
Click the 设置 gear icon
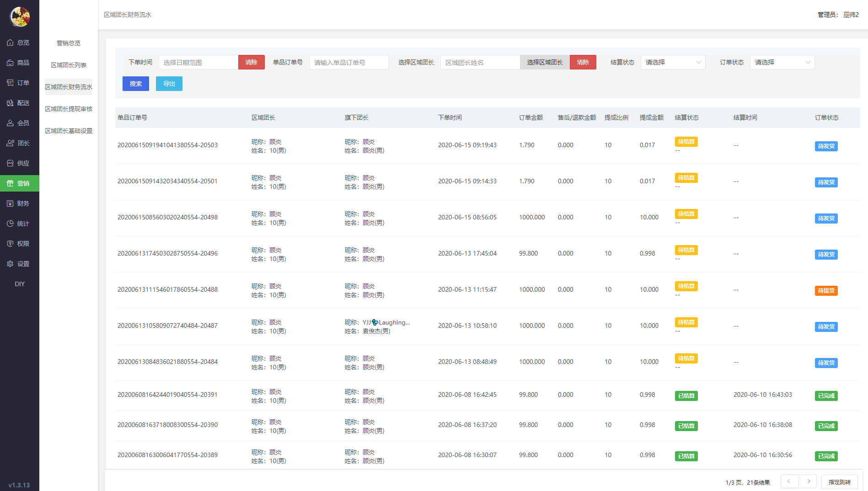click(x=10, y=264)
